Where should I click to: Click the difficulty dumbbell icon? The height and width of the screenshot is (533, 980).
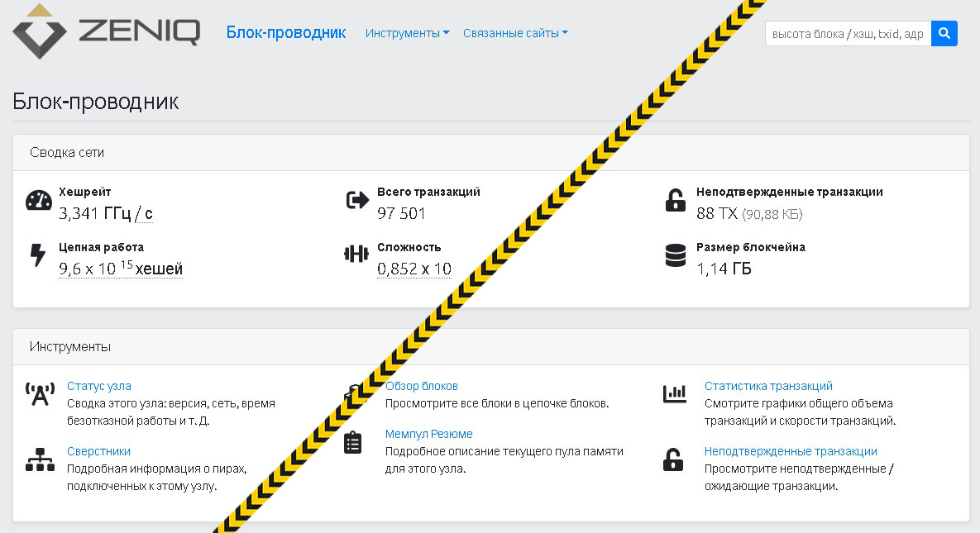(356, 255)
